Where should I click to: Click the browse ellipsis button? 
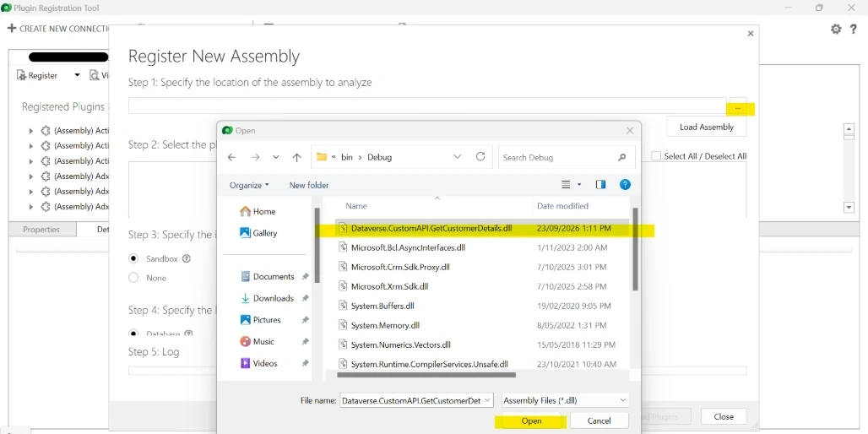pos(737,108)
